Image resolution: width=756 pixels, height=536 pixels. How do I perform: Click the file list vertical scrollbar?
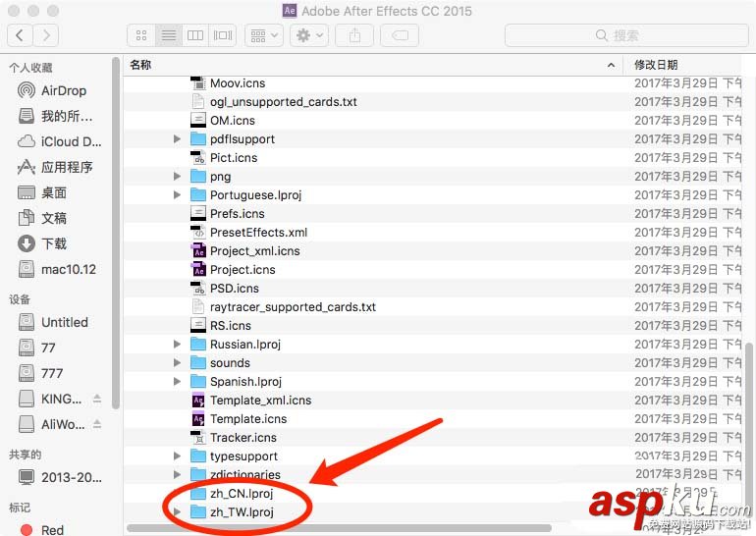[x=749, y=429]
